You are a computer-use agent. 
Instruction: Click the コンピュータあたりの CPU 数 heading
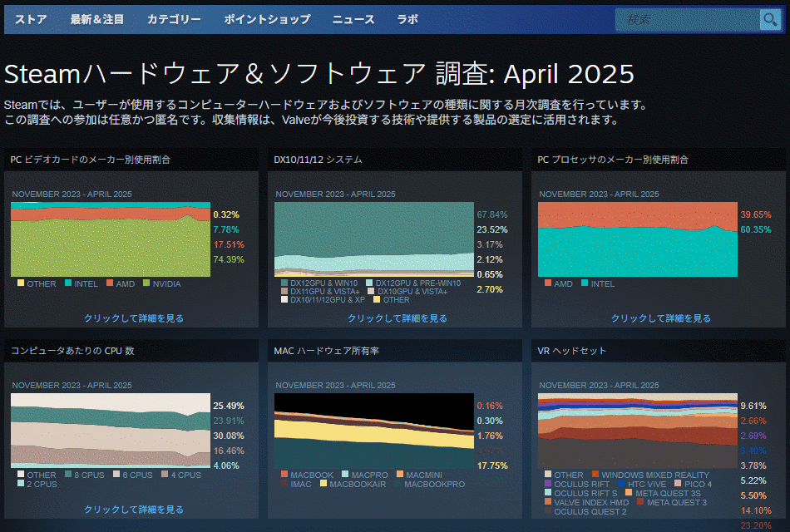[x=72, y=351]
